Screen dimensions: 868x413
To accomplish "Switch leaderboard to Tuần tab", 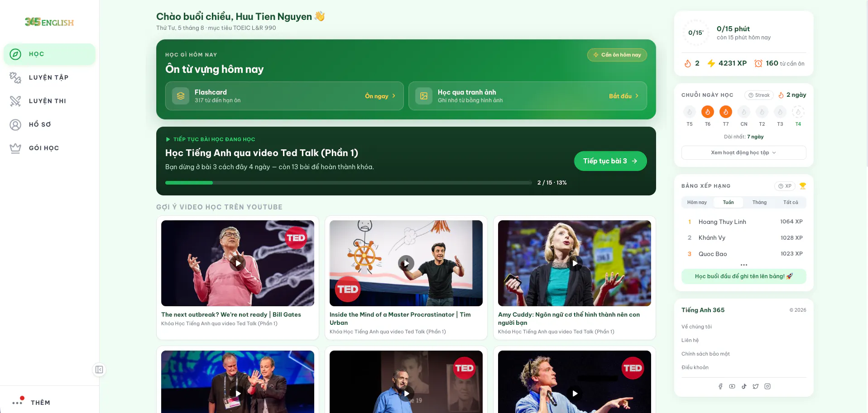I will [x=728, y=202].
